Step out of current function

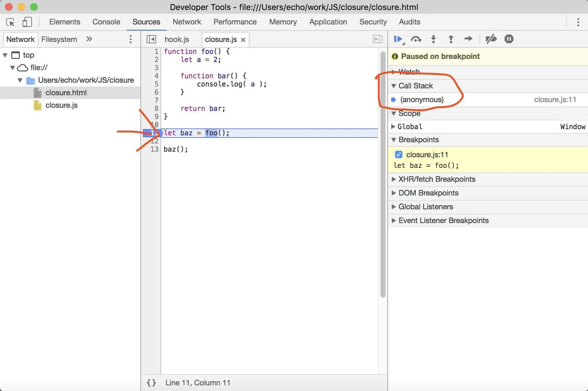[x=451, y=39]
